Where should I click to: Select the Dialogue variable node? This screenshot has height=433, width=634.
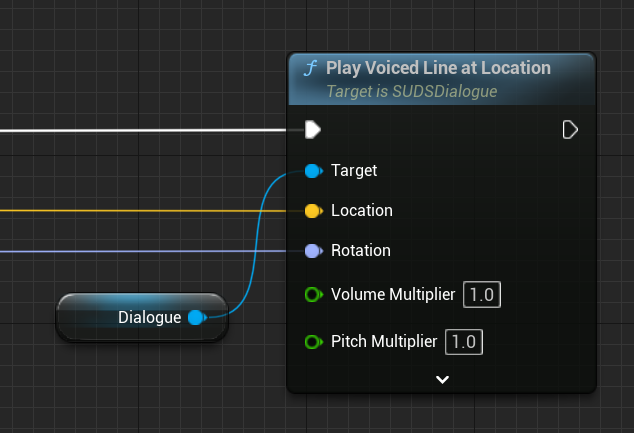(142, 318)
